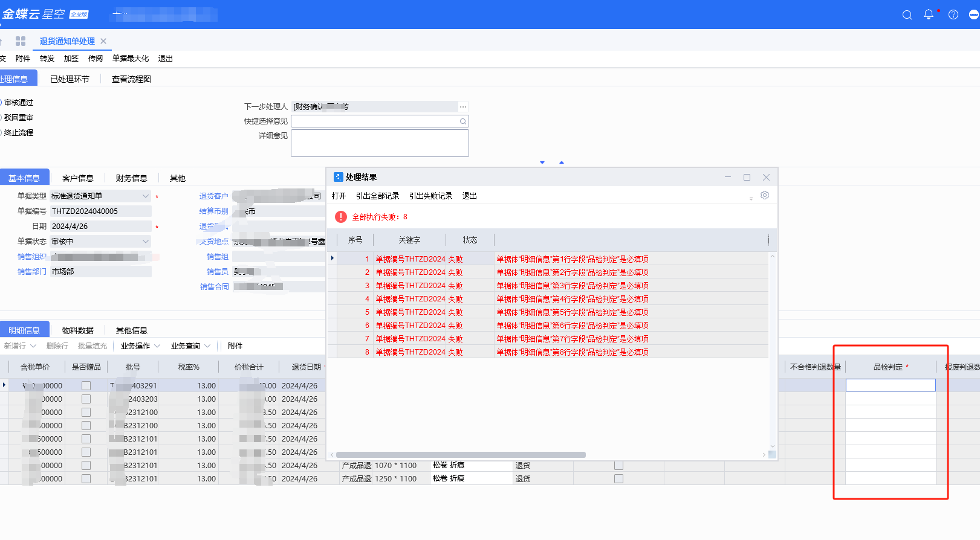Open the 业务操作 dropdown menu
Screen dimensions: 980x540
pyautogui.click(x=140, y=346)
